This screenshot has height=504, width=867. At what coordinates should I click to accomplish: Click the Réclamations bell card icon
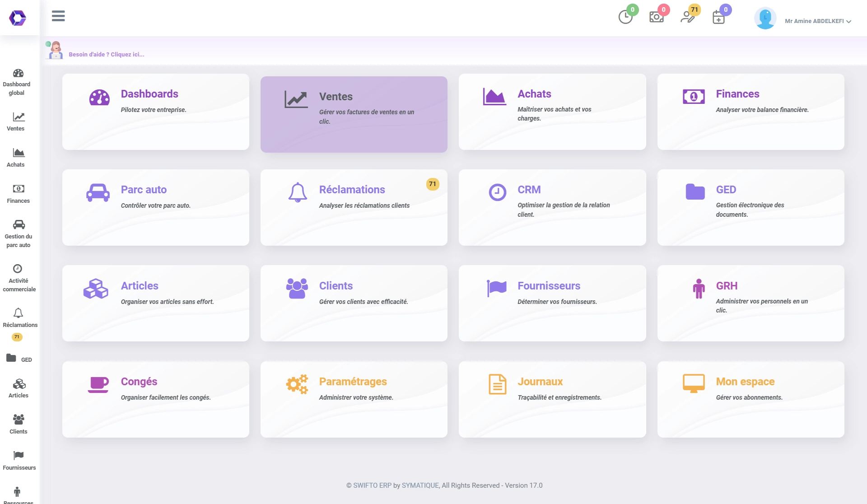pos(298,192)
